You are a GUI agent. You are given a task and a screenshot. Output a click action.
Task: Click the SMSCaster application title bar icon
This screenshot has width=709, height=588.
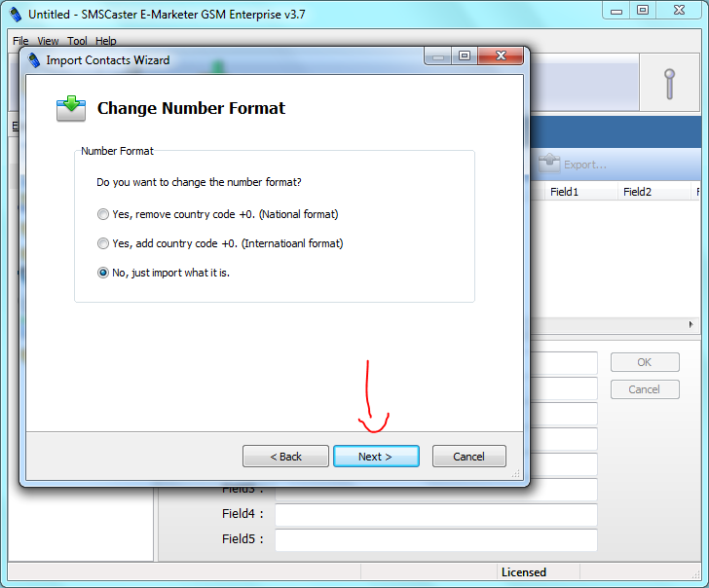pyautogui.click(x=16, y=15)
